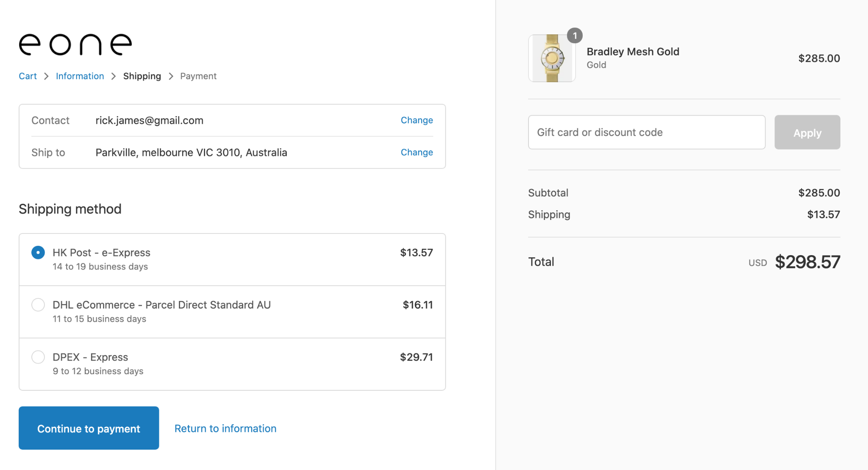
Task: Select DPEX Express shipping method
Action: tap(38, 357)
